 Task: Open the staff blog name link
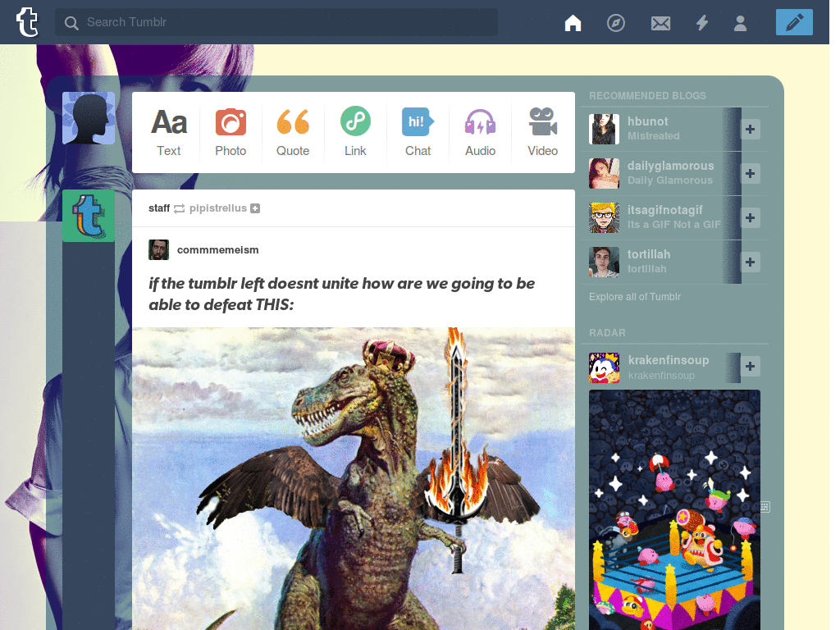(159, 208)
